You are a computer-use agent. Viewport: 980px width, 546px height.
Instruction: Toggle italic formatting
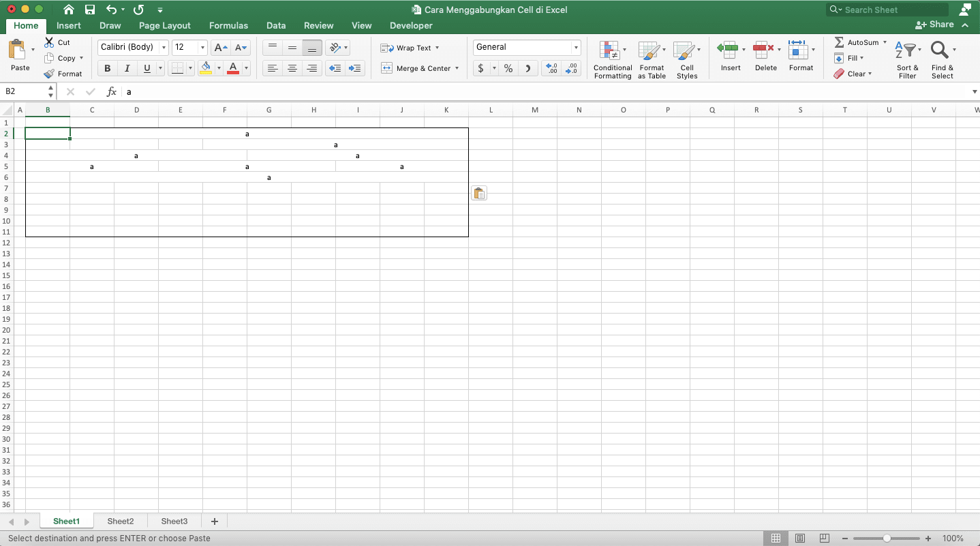(127, 68)
